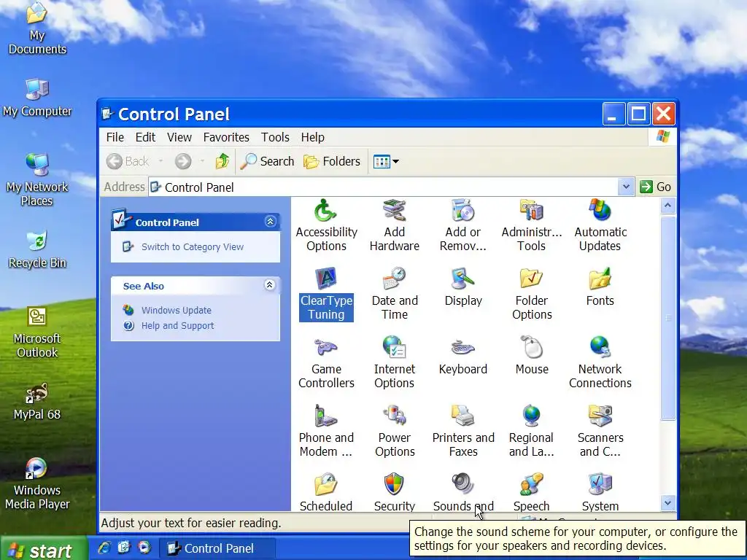The width and height of the screenshot is (747, 560).
Task: Click Switch to Category View link
Action: (192, 246)
